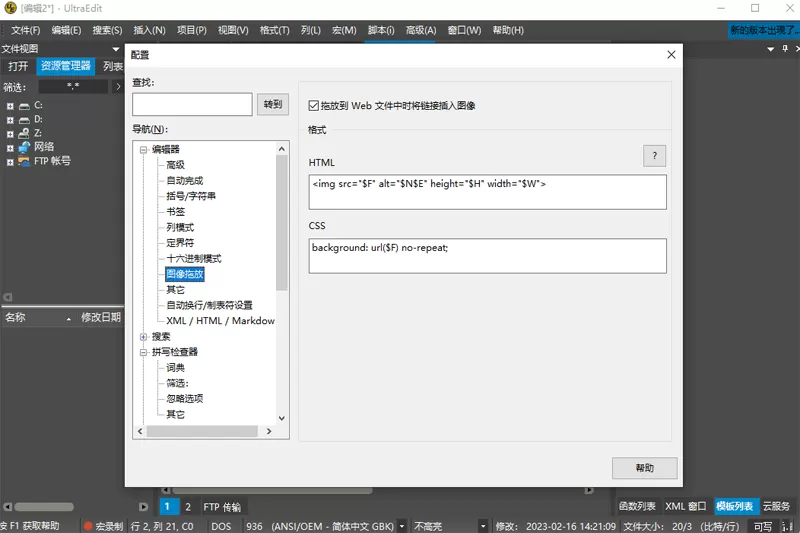Click the FTP 帐号 folder icon
Viewport: 800px width, 533px height.
[x=24, y=161]
